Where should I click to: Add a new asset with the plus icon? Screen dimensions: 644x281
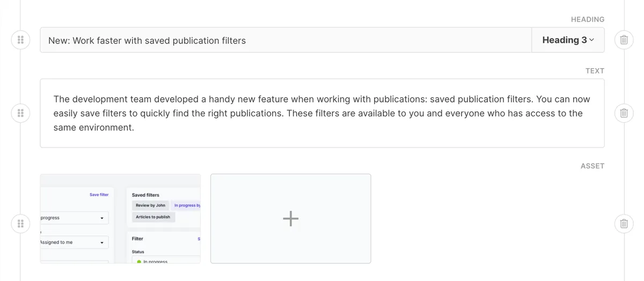(290, 218)
